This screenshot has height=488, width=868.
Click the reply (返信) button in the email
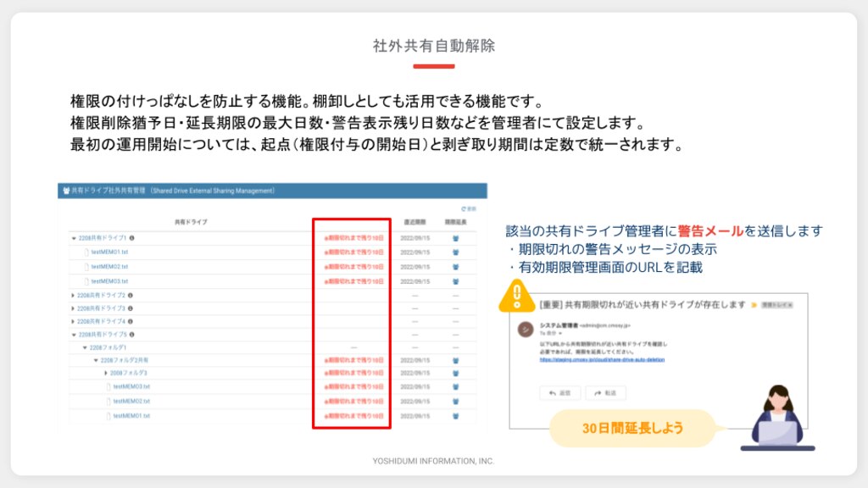tap(560, 393)
